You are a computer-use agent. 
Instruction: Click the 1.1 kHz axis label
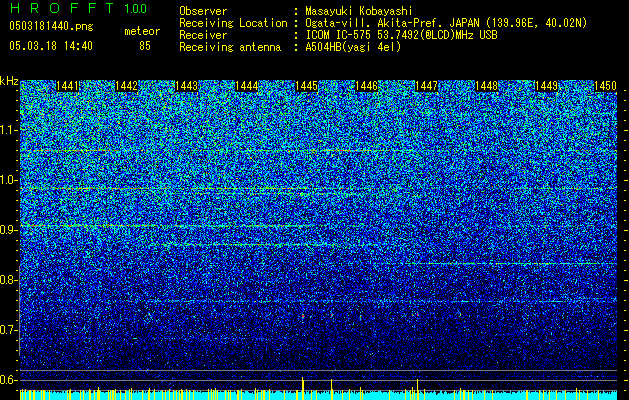pyautogui.click(x=8, y=130)
